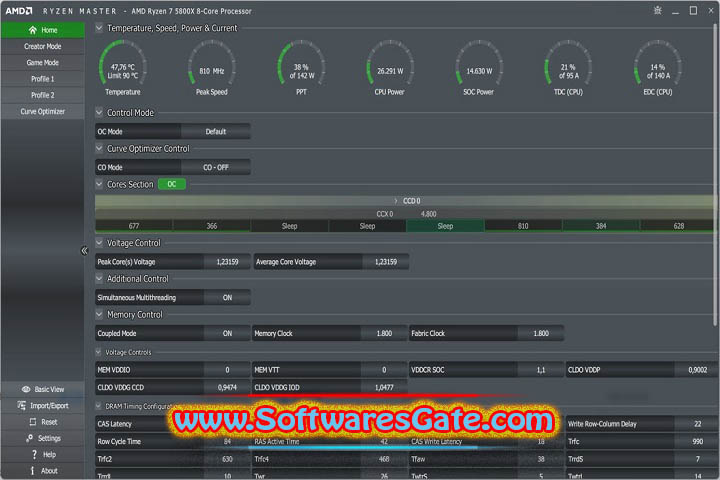Screen dimensions: 720x480
Task: Collapse the Voltage Controls subsection
Action: click(x=98, y=352)
